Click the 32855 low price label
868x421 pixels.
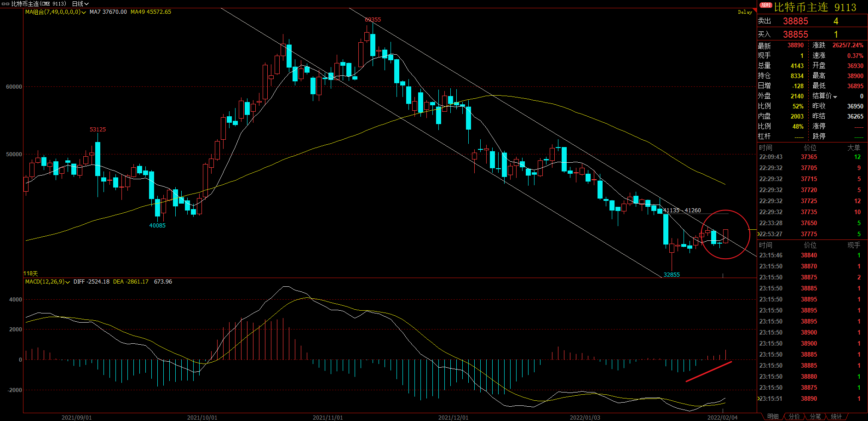click(672, 274)
